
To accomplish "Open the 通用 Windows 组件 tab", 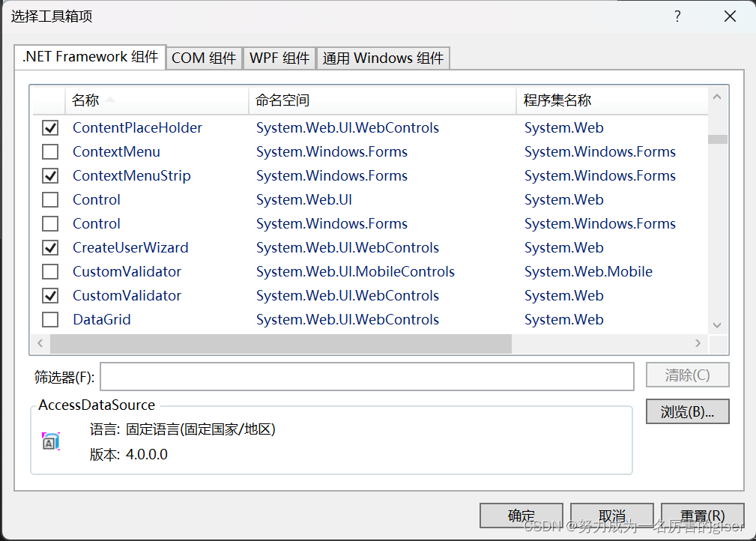I will tap(383, 58).
